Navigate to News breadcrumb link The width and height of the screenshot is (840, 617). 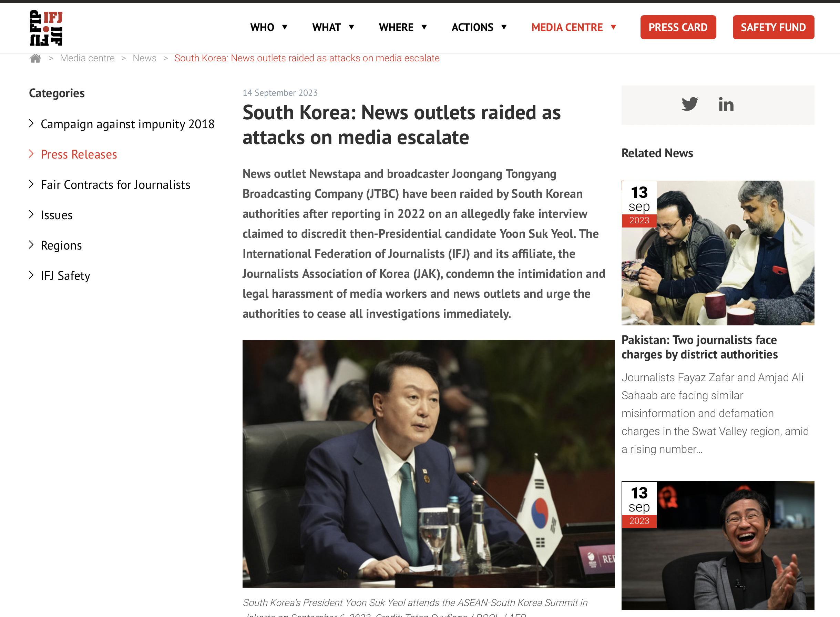coord(144,58)
